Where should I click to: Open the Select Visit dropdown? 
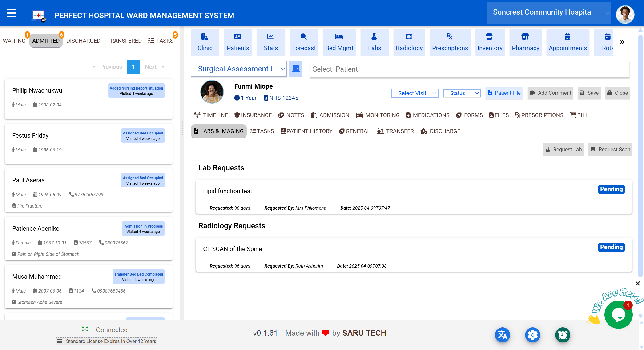click(415, 93)
